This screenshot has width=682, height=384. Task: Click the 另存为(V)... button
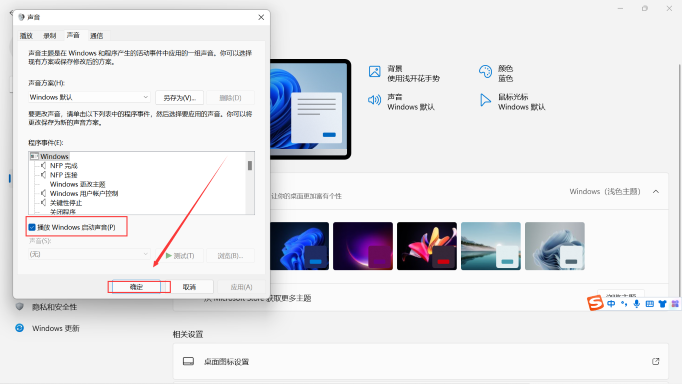tap(180, 97)
